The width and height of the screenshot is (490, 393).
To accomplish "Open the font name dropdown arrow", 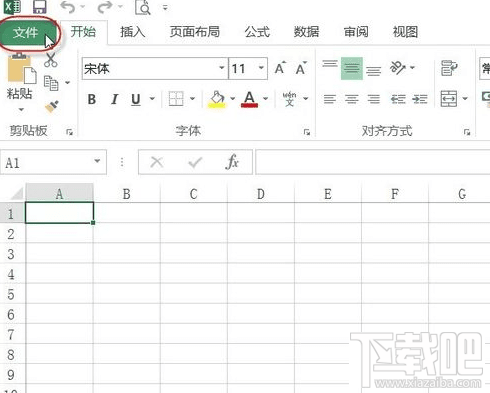I will click(x=222, y=68).
